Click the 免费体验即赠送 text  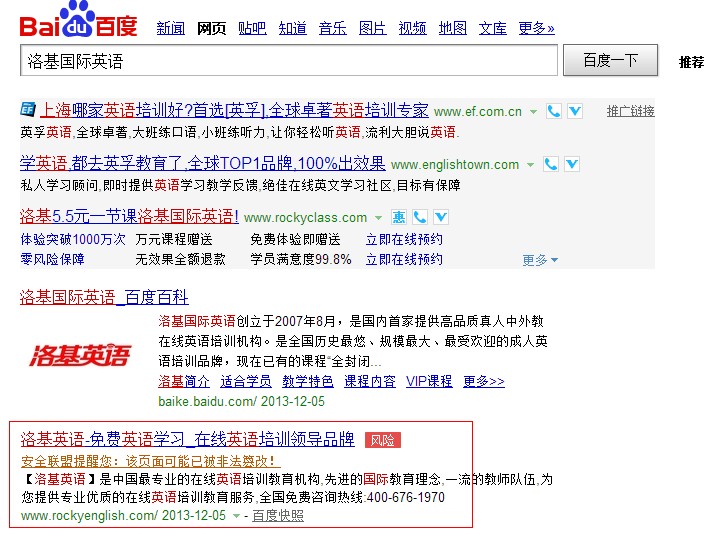(x=295, y=239)
